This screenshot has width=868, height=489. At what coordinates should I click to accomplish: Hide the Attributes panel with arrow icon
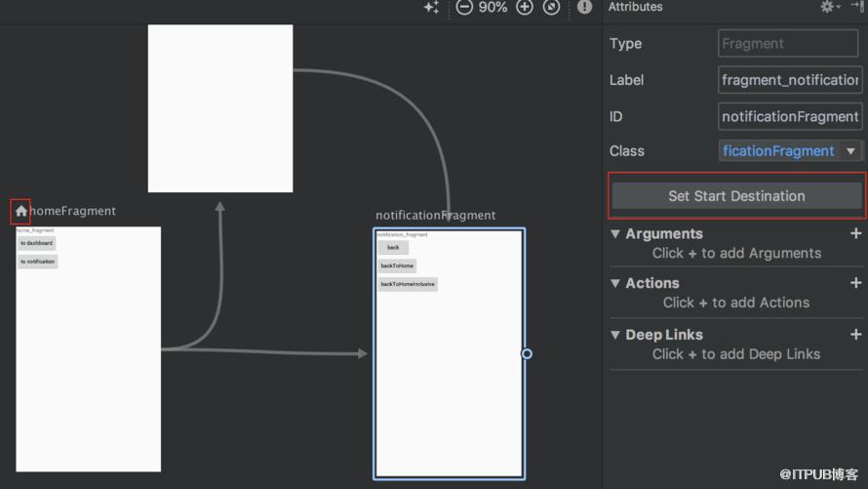click(859, 7)
